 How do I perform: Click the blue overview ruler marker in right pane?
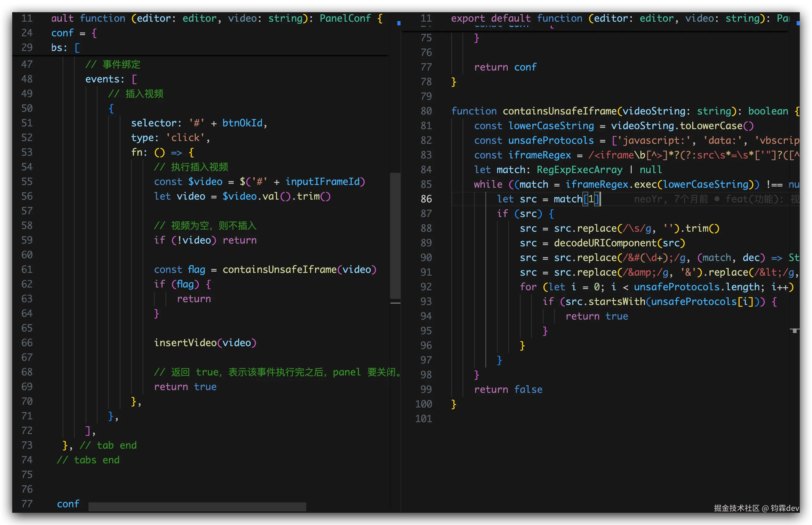click(x=798, y=23)
